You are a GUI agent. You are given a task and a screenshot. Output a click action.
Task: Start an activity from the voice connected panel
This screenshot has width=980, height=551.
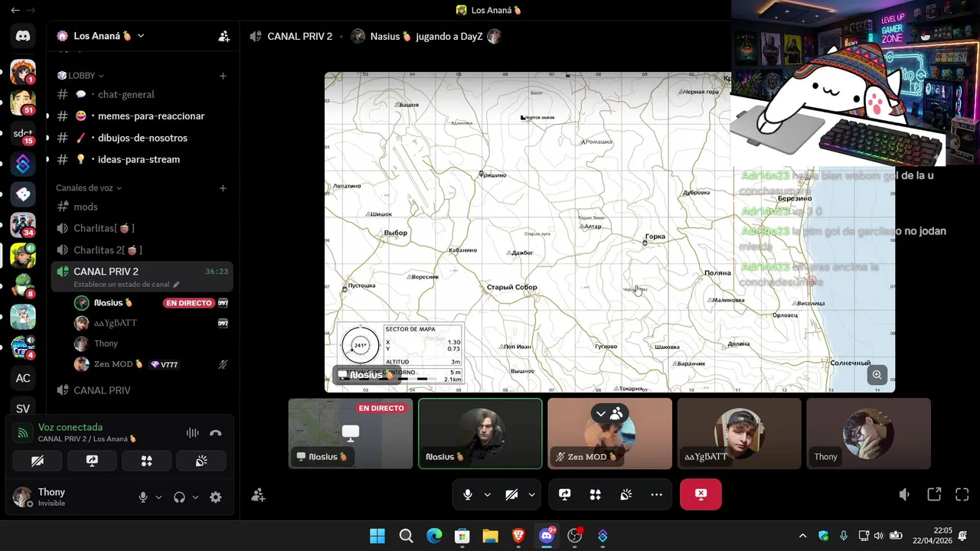coord(147,461)
